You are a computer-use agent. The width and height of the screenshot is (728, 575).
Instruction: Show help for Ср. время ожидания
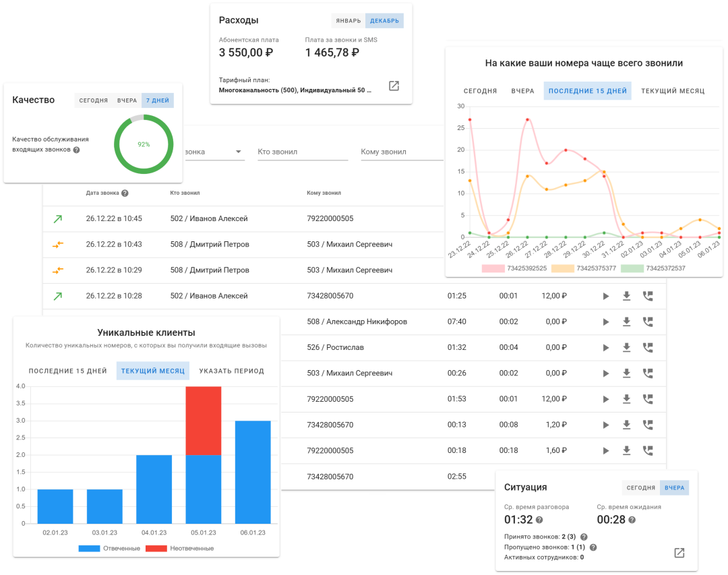(632, 520)
